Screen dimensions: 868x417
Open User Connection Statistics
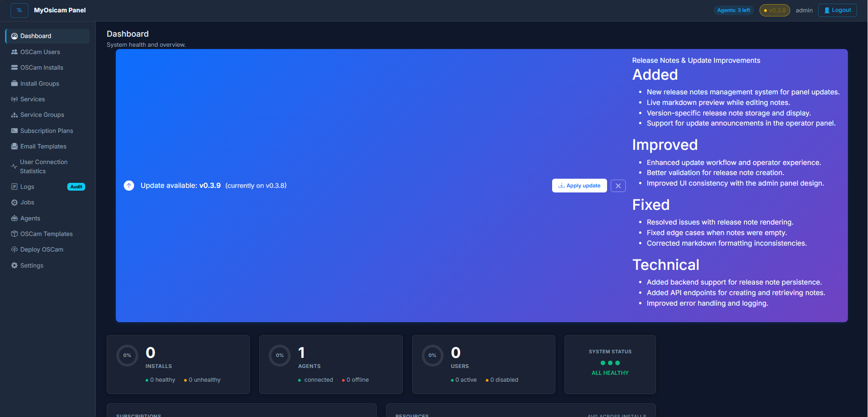(x=48, y=166)
